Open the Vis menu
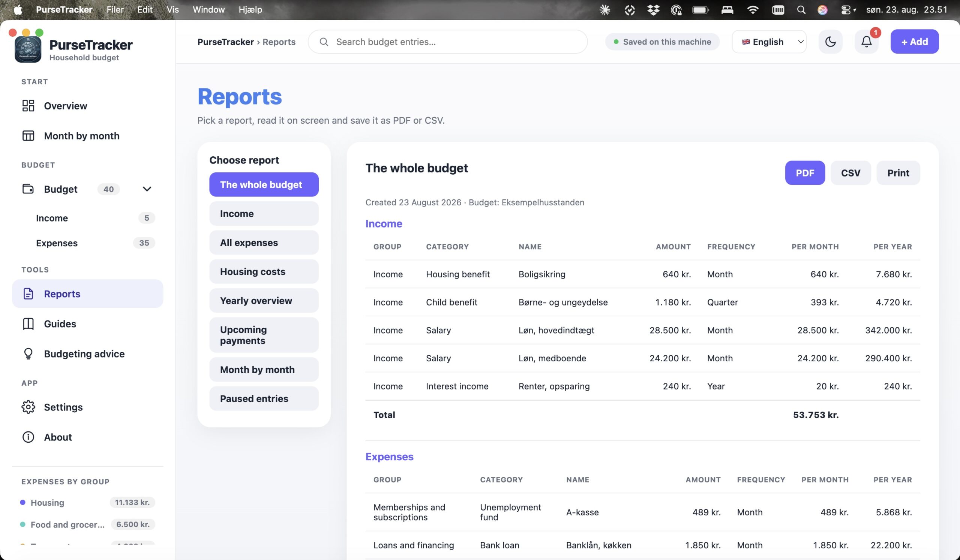Image resolution: width=960 pixels, height=560 pixels. click(172, 9)
